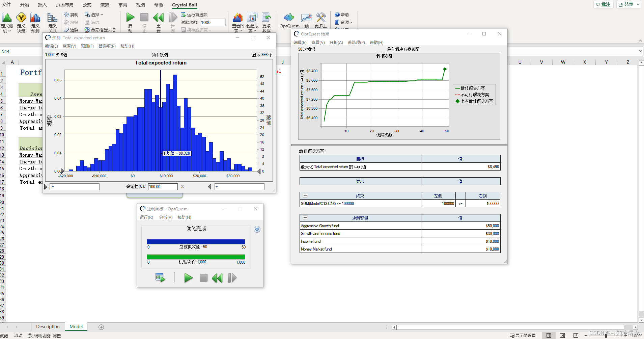Click the run preferences icon in OptQuest control panel
This screenshot has width=644, height=339.
pos(160,278)
